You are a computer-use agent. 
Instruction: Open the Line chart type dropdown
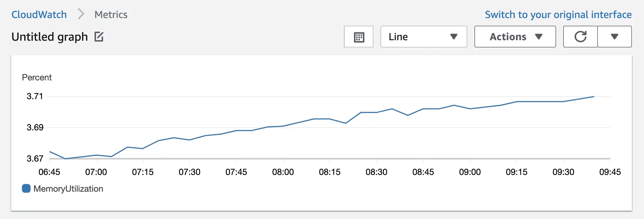423,37
